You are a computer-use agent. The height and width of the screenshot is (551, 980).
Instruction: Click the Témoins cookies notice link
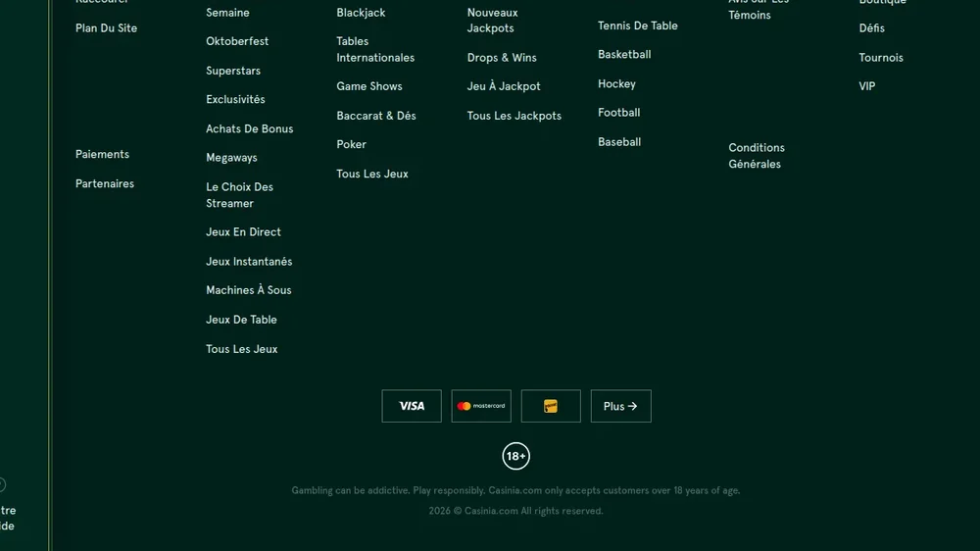759,8
